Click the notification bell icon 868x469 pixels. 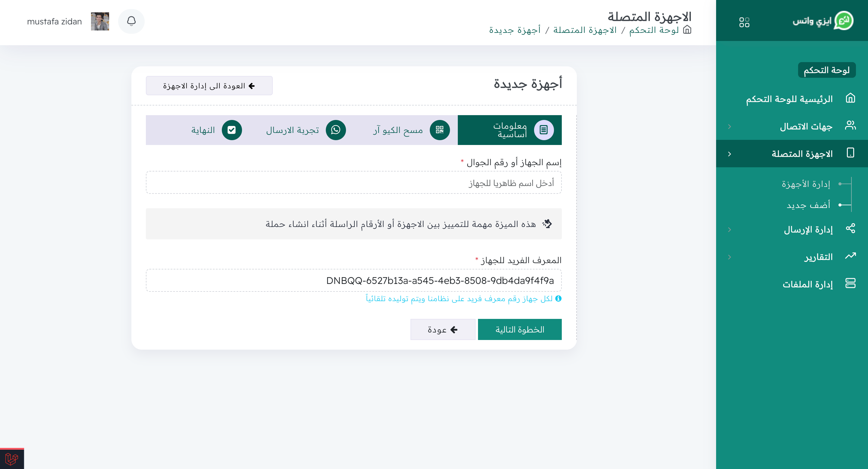(x=131, y=21)
